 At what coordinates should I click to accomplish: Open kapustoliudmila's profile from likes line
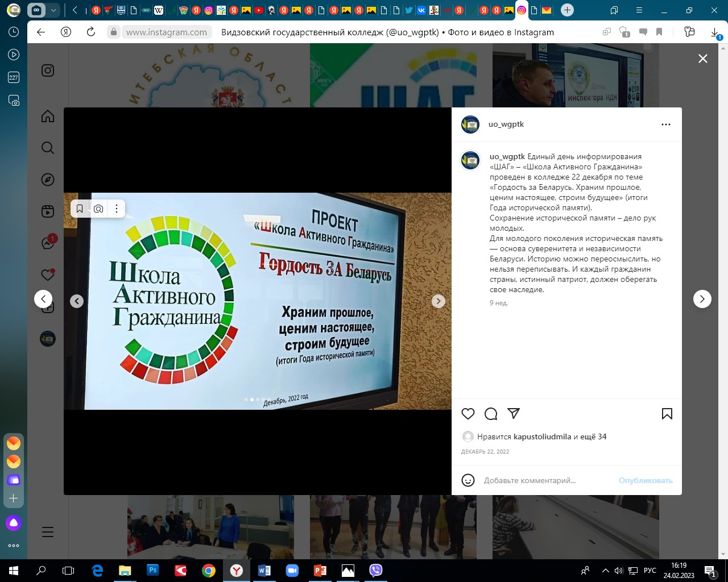pos(542,436)
